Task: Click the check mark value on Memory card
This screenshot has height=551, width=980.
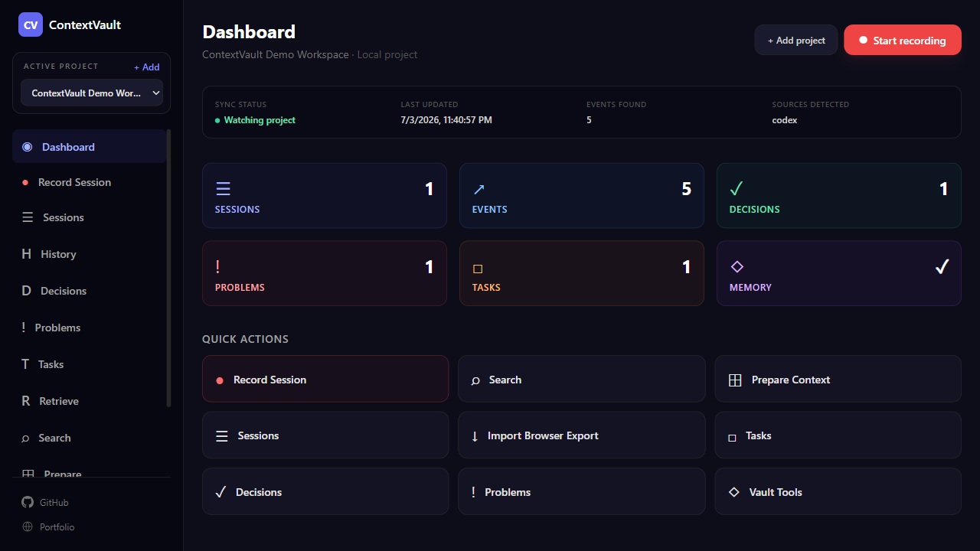Action: [942, 266]
